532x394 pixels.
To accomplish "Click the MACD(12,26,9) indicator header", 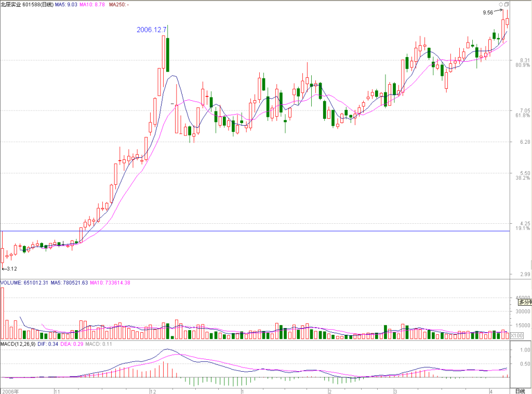I will tap(18, 344).
